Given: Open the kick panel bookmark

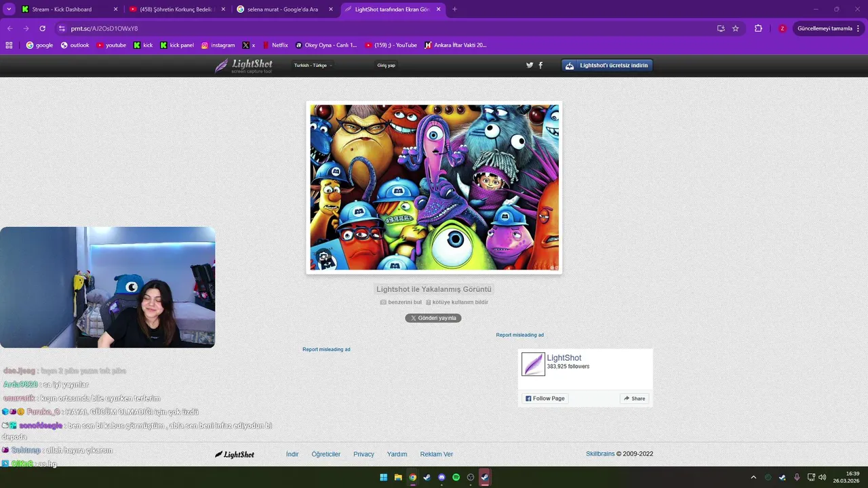Looking at the screenshot, I should (176, 45).
